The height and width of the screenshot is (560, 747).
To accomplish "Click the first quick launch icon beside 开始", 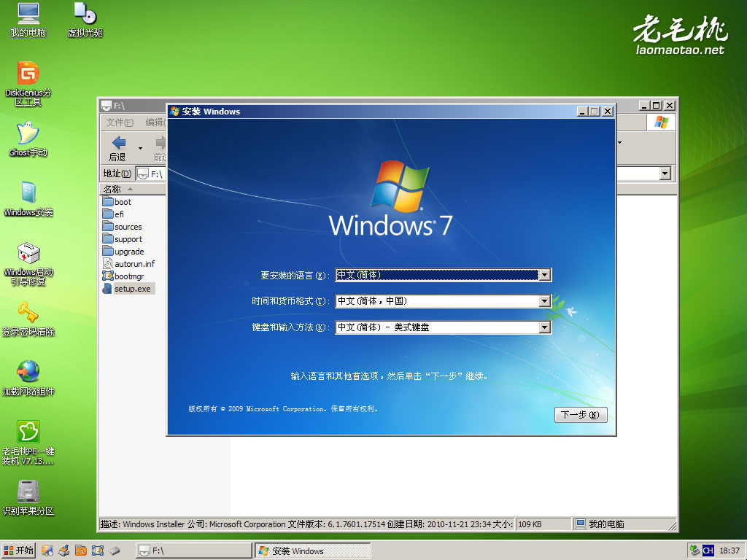I will click(x=47, y=551).
